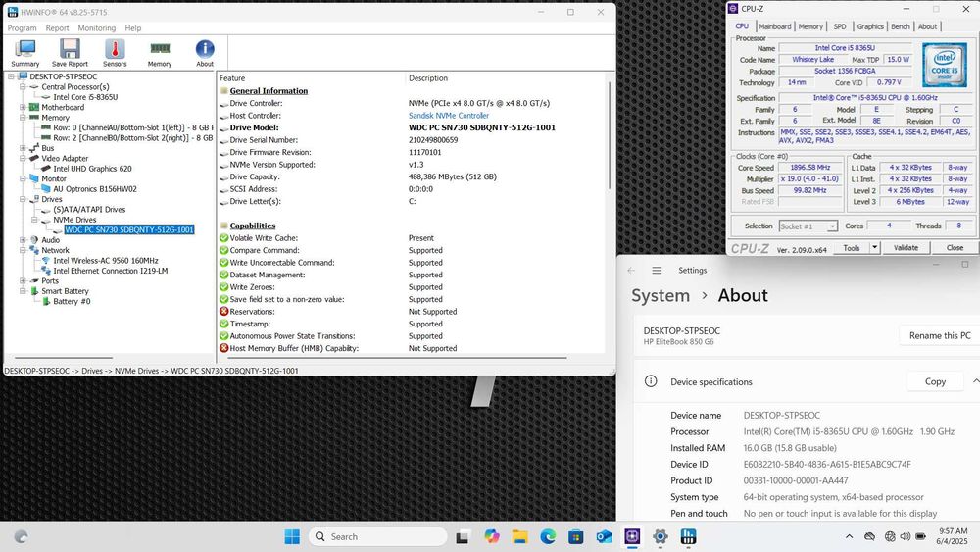Switch to the SPD tab in CPU-Z
The height and width of the screenshot is (552, 980).
tap(840, 26)
